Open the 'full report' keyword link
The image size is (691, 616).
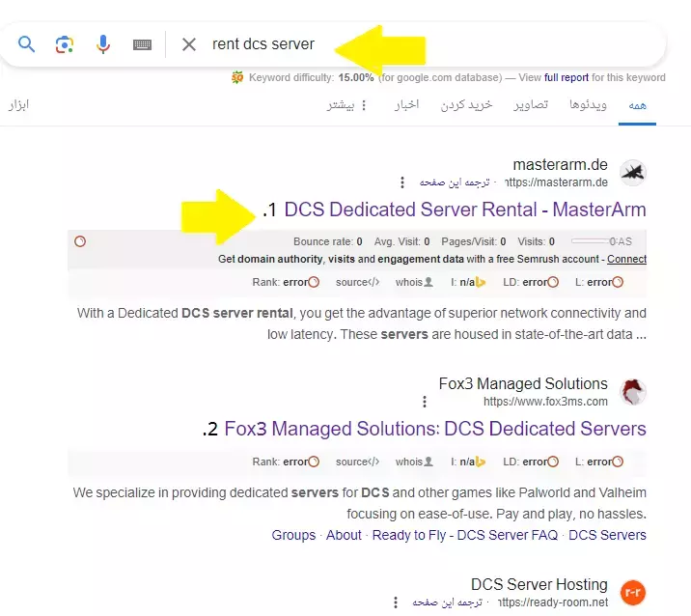567,77
